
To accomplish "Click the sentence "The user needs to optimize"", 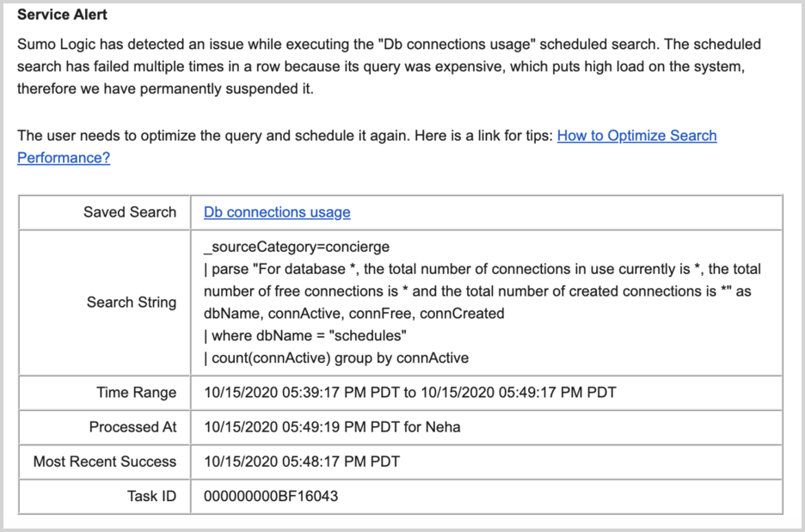I will tap(286, 136).
